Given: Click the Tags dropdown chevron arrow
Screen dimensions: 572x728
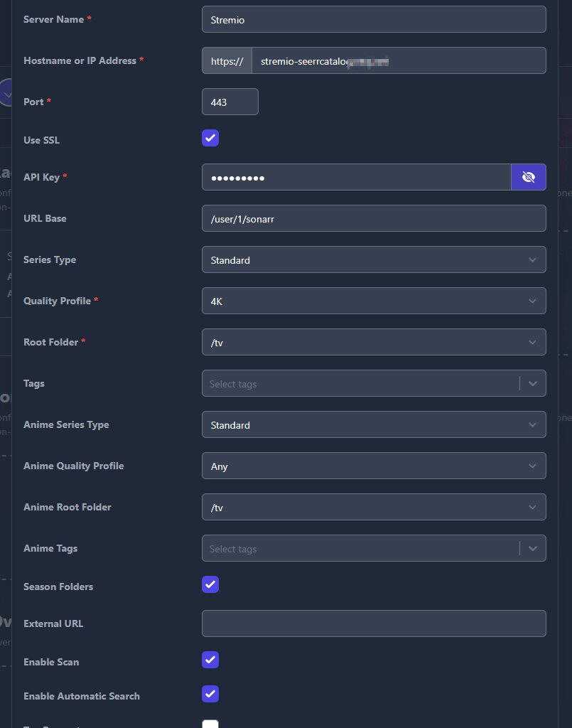Looking at the screenshot, I should pos(533,384).
